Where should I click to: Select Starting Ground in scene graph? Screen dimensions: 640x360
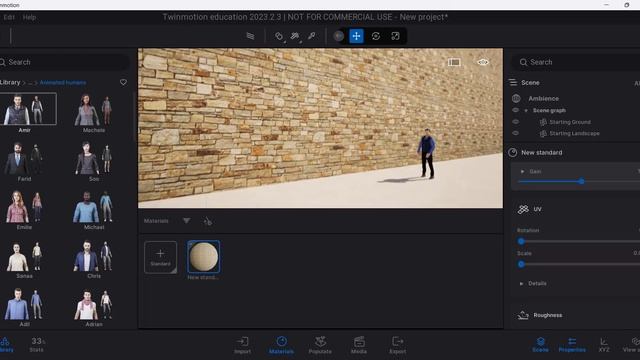point(570,122)
